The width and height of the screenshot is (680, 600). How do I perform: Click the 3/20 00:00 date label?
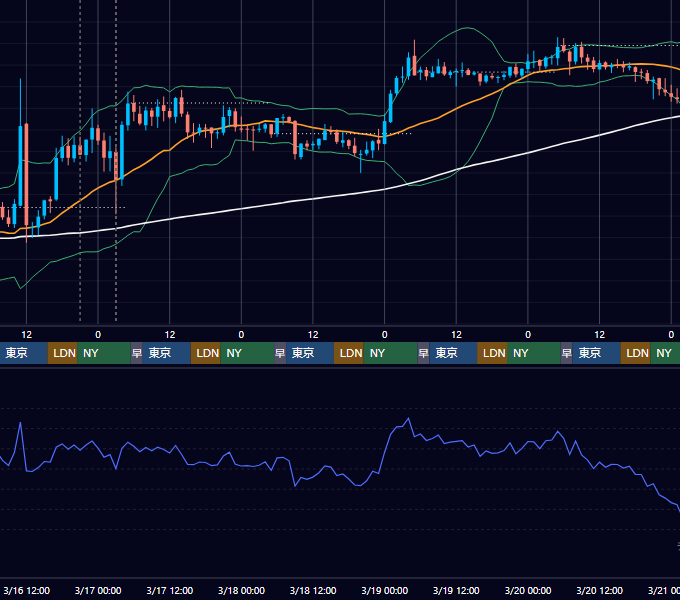pyautogui.click(x=528, y=590)
